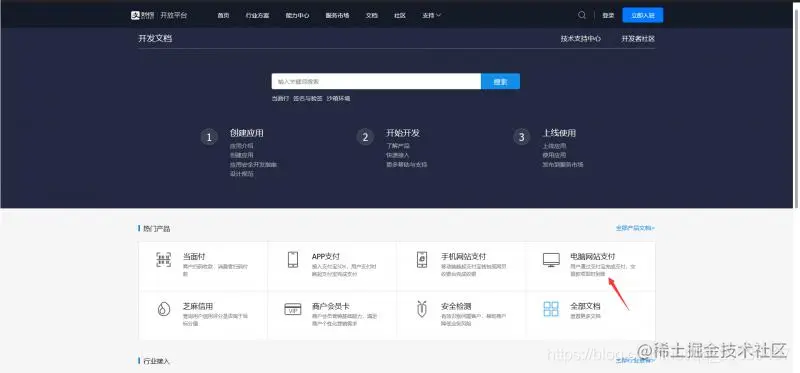
Task: Click 应用介绍 under 创建应用
Action: coord(241,146)
